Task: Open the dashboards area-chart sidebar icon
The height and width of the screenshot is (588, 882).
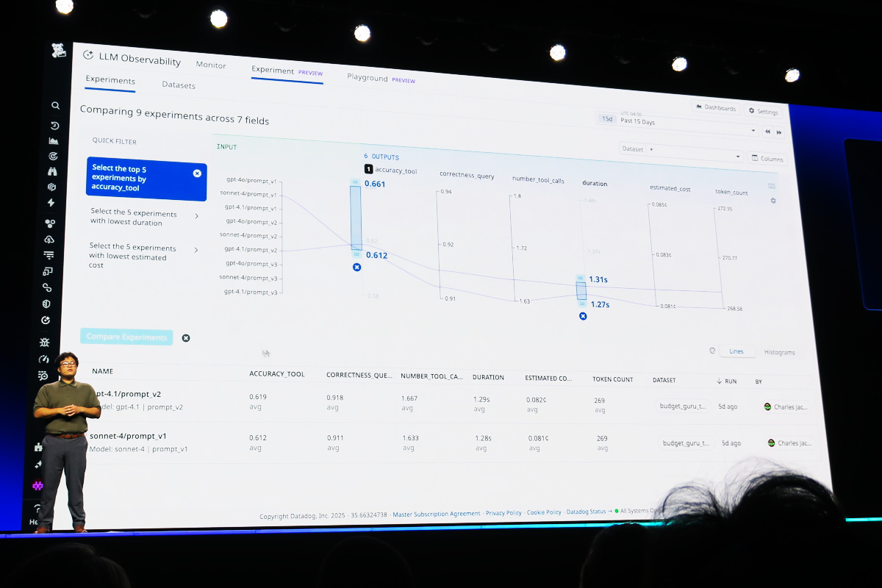Action: 54,141
